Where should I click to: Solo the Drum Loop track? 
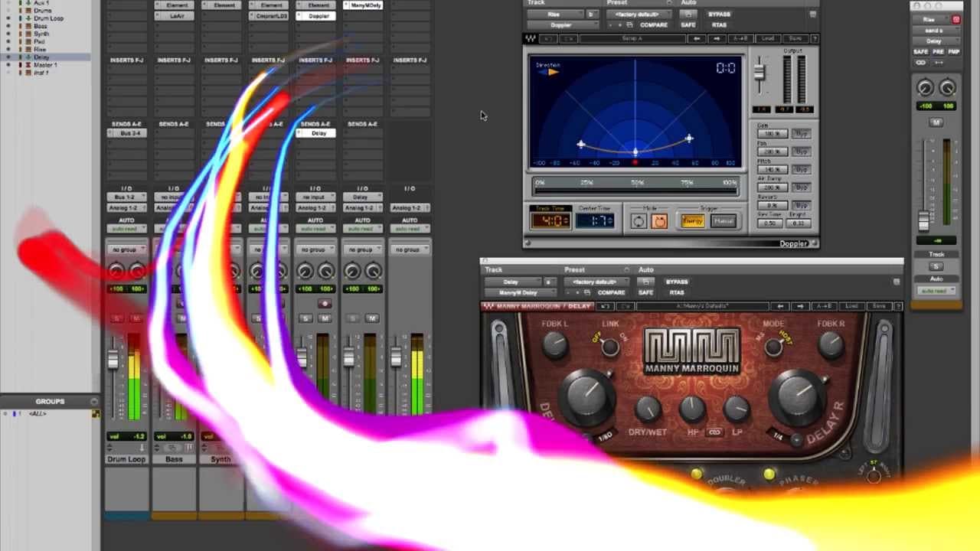tap(116, 318)
